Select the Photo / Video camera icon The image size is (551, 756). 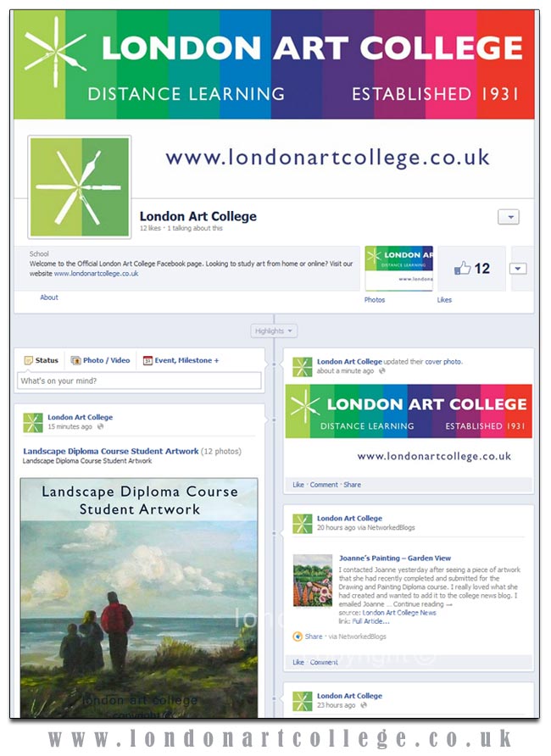tap(75, 360)
